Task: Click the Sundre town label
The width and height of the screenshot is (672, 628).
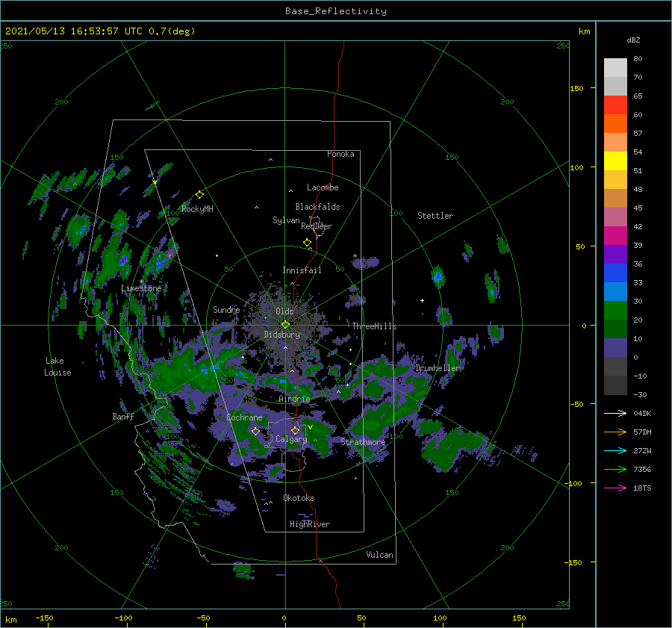Action: click(226, 309)
